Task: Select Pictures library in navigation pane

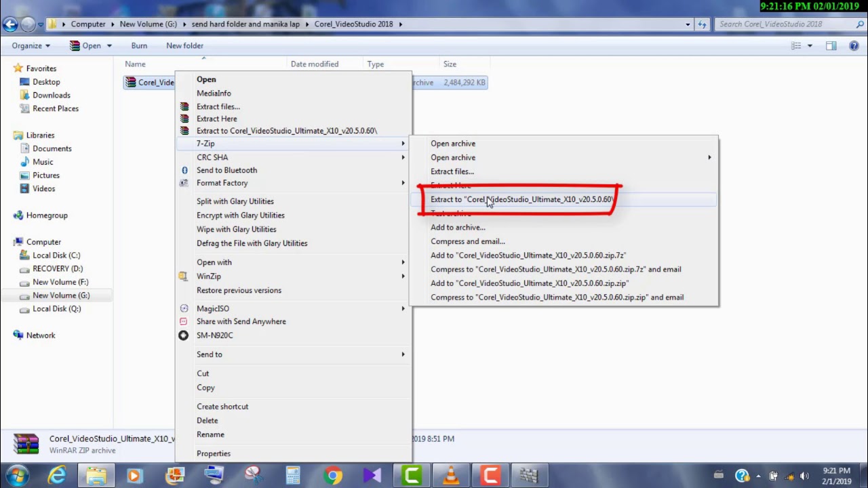Action: pos(46,176)
